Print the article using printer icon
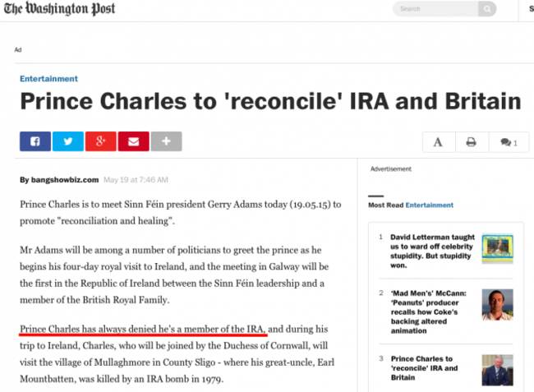 point(472,142)
